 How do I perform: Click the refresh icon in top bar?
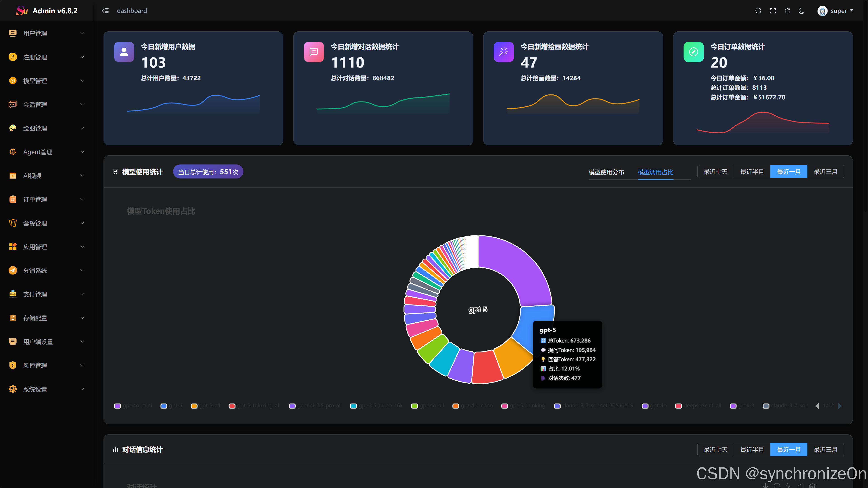click(x=788, y=11)
